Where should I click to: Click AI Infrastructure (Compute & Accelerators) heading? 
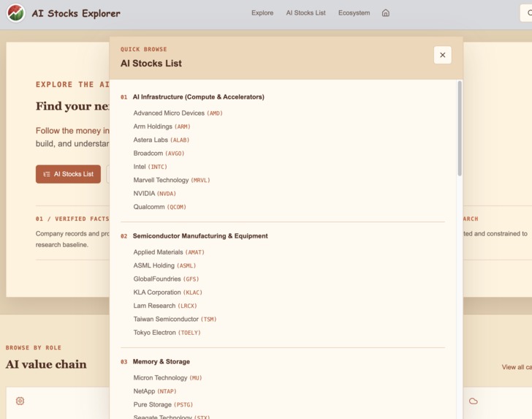(x=199, y=97)
